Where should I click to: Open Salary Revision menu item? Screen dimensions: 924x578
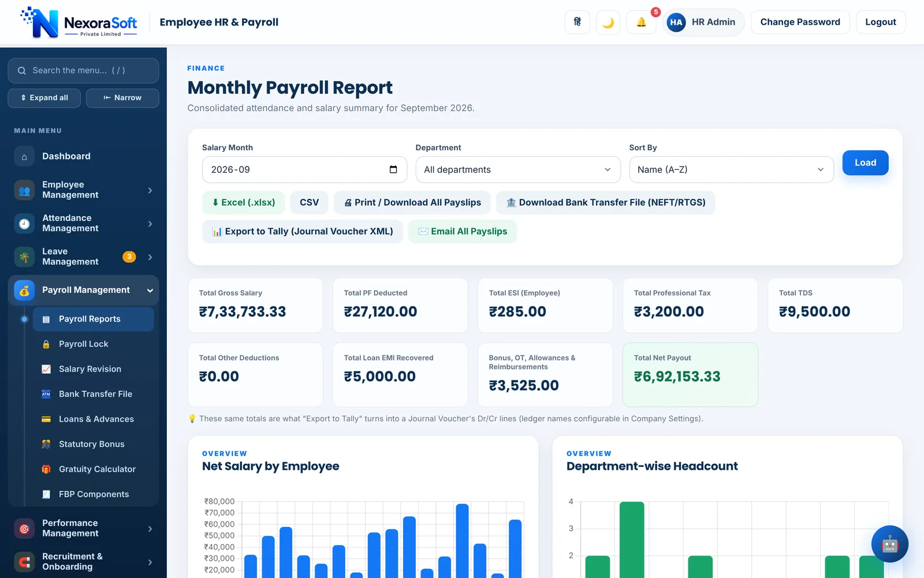pyautogui.click(x=93, y=369)
